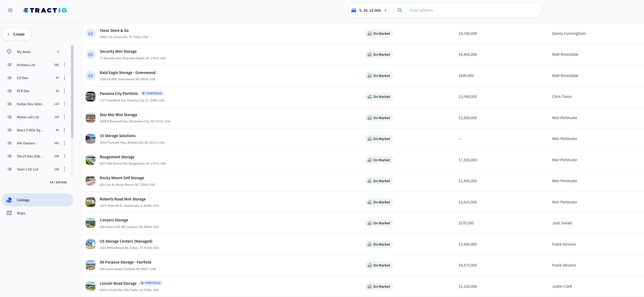
Task: Click the list icon beside CO Dev
Action: point(9,78)
